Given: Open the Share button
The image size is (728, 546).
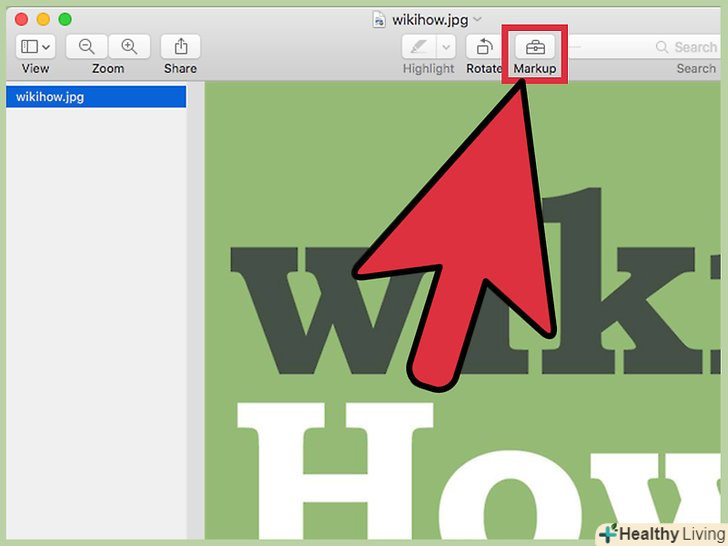Looking at the screenshot, I should [x=181, y=46].
